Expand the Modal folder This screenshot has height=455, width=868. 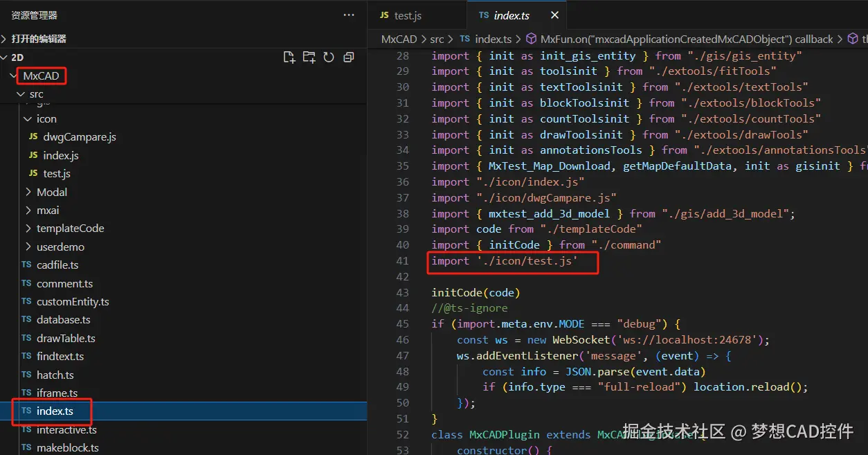52,192
